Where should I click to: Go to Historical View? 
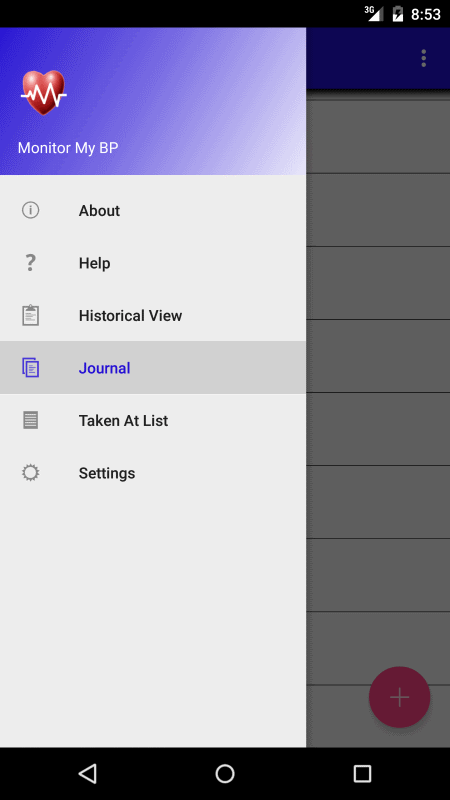(153, 315)
